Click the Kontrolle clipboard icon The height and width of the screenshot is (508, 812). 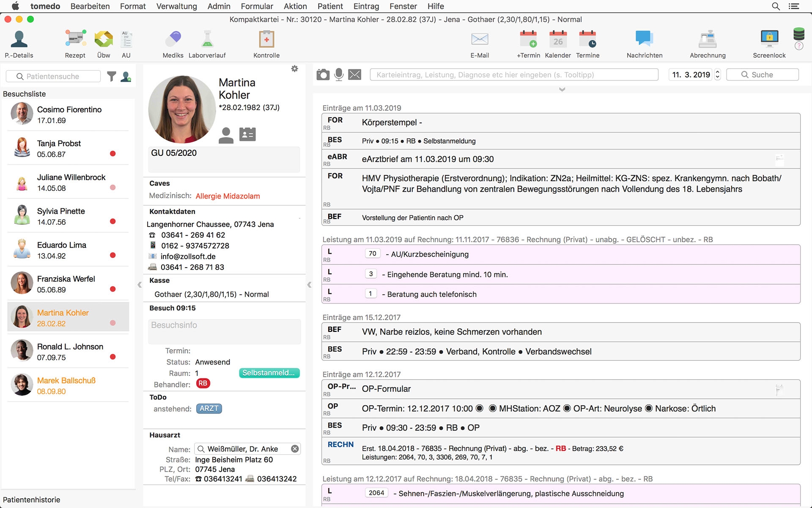pos(266,39)
